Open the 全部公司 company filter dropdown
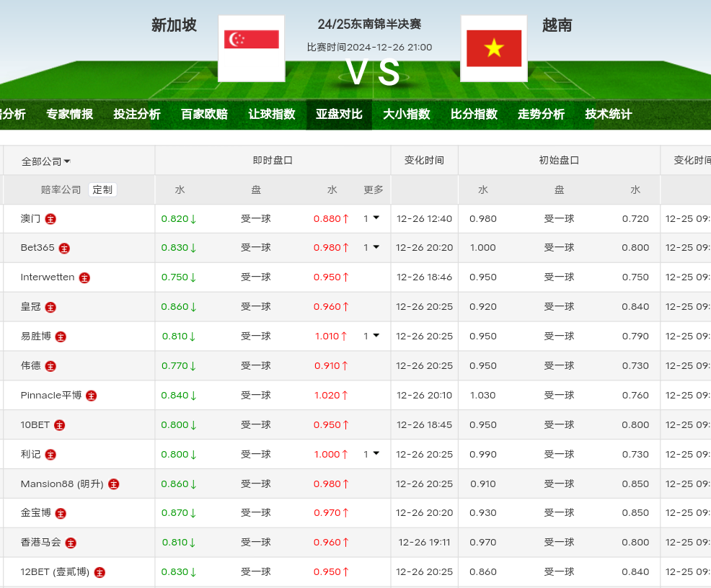711x588 pixels. (46, 161)
